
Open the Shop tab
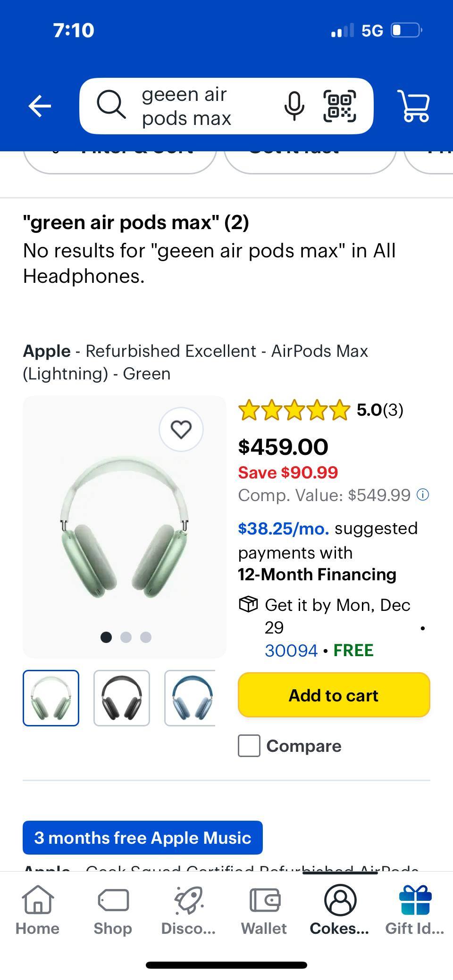coord(113,910)
